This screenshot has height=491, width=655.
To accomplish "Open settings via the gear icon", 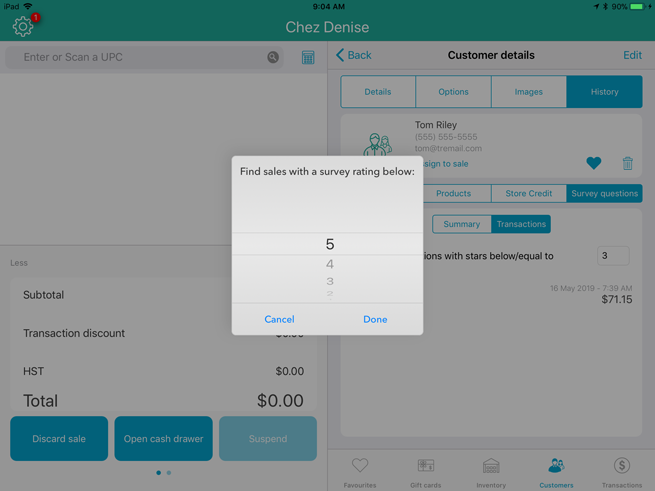I will pyautogui.click(x=22, y=27).
